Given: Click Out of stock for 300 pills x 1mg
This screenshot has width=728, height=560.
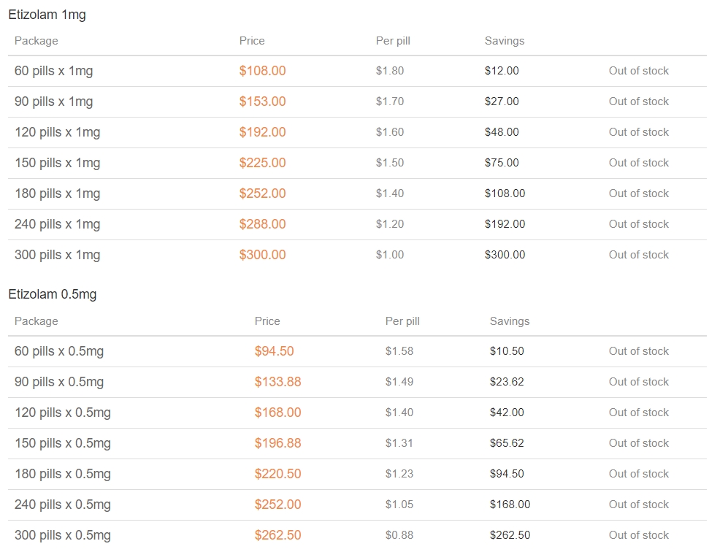Looking at the screenshot, I should (638, 255).
